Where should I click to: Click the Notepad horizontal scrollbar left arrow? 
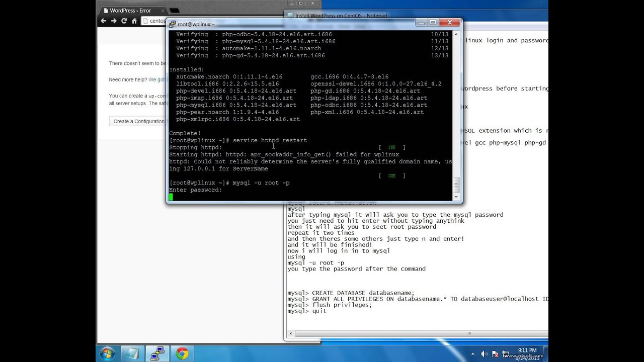click(290, 333)
